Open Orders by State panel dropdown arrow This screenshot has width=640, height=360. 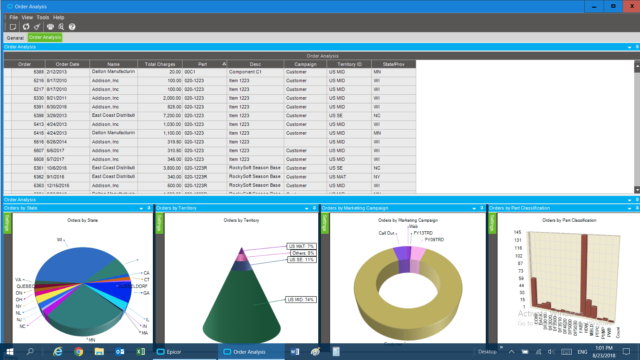141,209
